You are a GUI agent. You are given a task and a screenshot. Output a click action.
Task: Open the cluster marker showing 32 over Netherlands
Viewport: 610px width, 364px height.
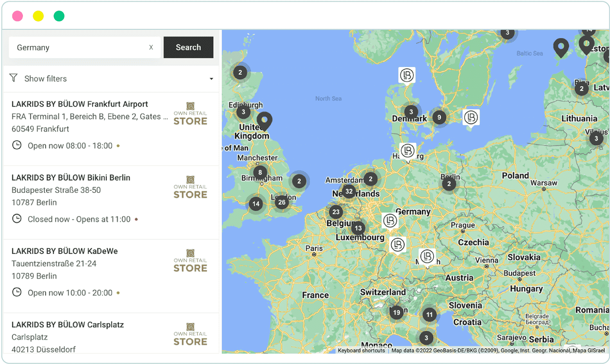(349, 191)
